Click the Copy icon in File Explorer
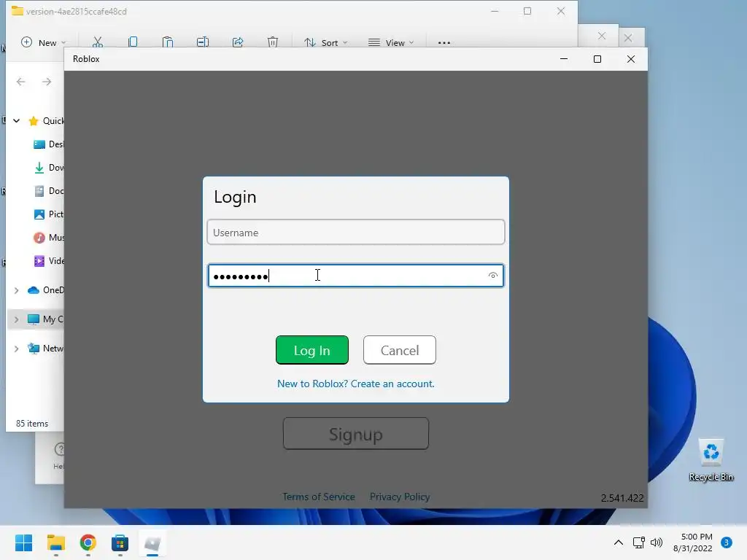 tap(133, 42)
